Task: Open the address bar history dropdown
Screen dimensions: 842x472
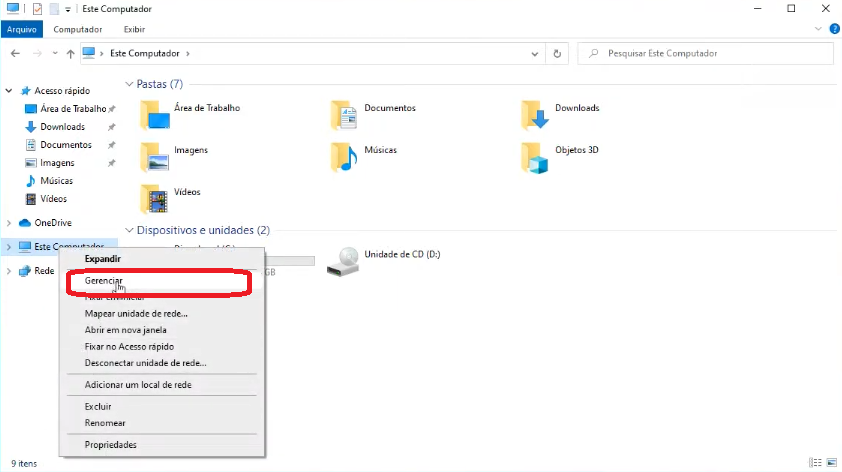Action: 535,54
